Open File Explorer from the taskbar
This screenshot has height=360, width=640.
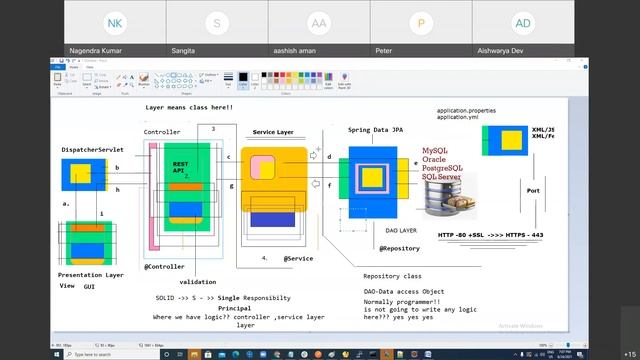coord(194,354)
